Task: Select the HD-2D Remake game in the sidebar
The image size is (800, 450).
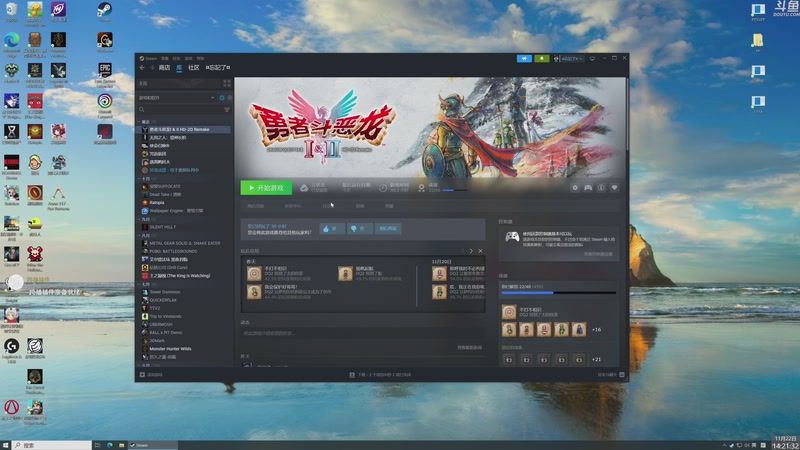Action: (x=185, y=130)
